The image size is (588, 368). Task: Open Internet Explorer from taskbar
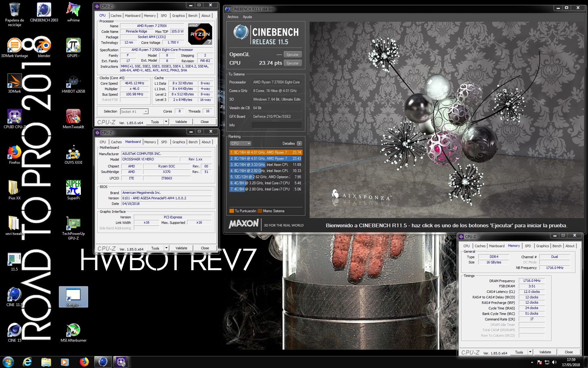(28, 362)
